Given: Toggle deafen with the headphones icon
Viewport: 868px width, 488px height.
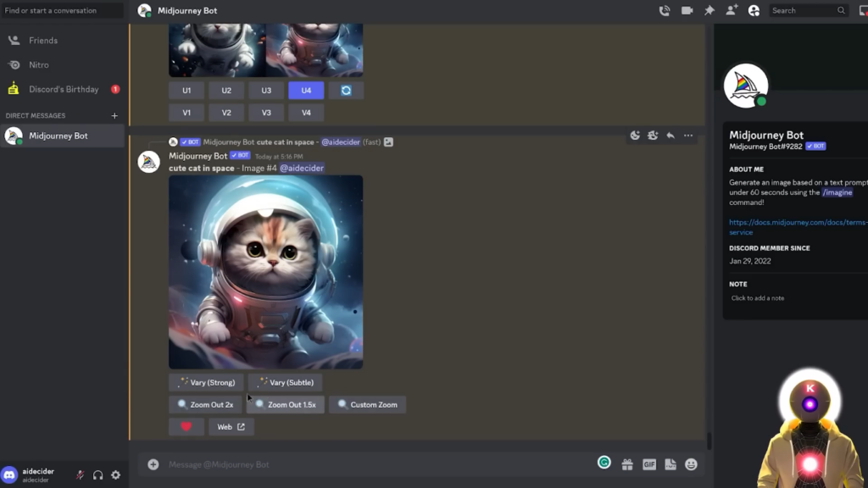Looking at the screenshot, I should (97, 475).
